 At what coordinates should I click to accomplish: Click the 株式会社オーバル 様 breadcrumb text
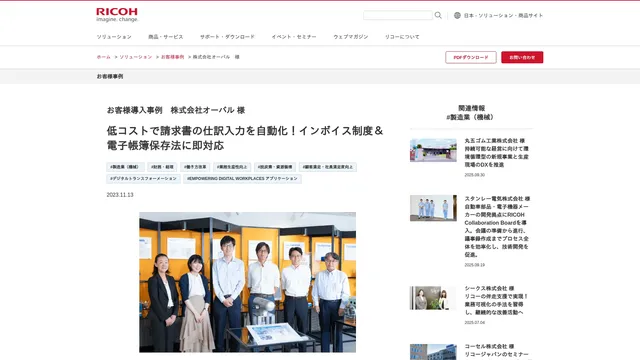coord(216,57)
